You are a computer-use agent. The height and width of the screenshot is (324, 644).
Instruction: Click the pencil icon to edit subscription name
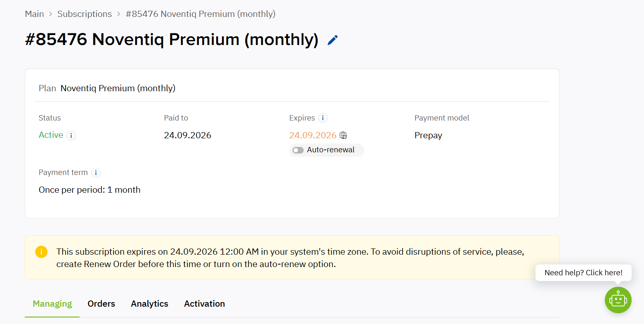click(x=333, y=40)
